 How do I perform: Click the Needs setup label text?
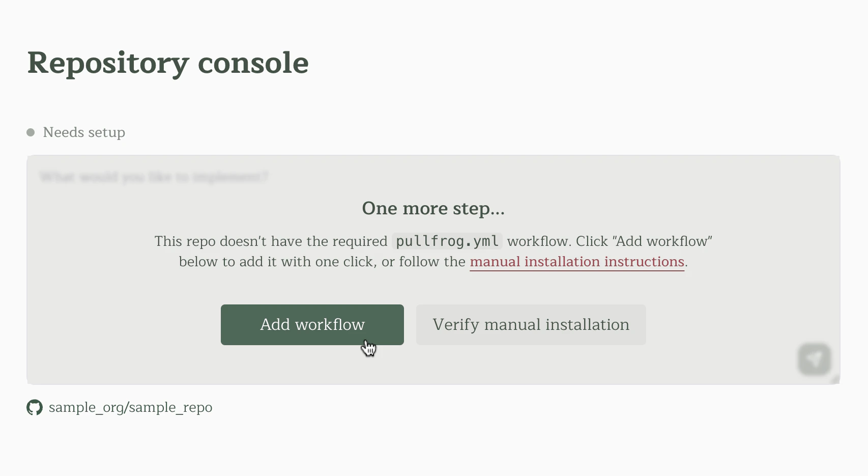click(x=84, y=132)
